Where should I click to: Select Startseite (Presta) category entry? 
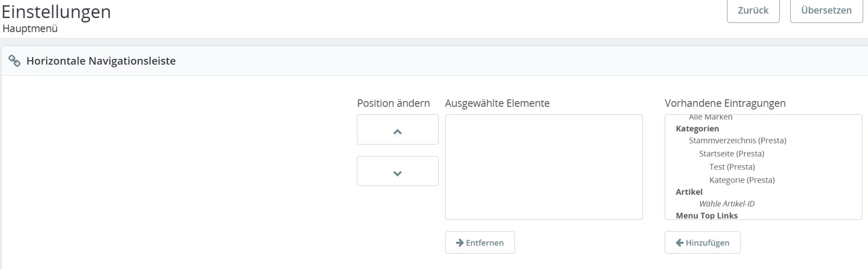coord(731,154)
